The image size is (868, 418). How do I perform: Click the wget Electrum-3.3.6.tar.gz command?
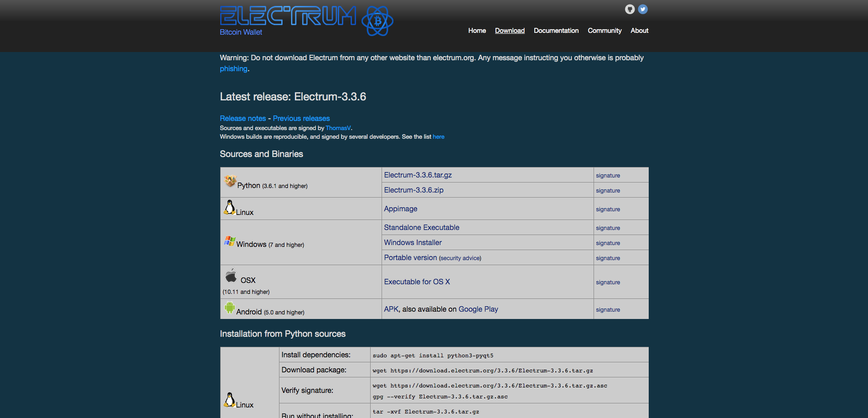tap(483, 371)
